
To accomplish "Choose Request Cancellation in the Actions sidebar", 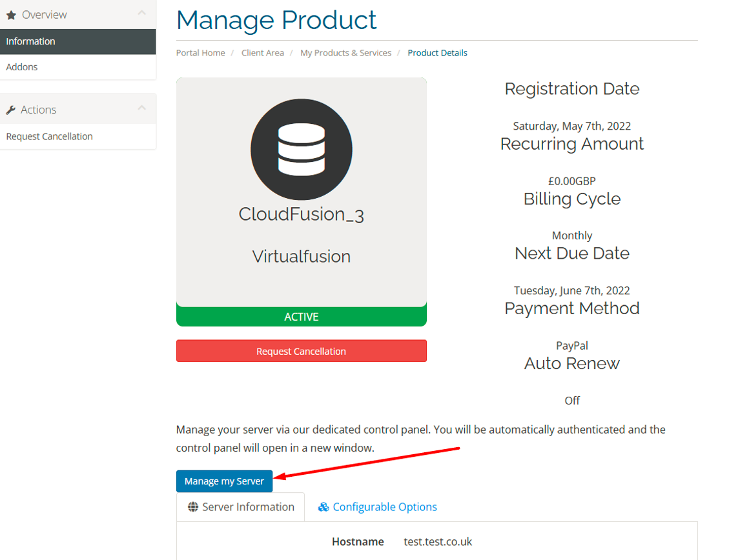I will tap(78, 137).
